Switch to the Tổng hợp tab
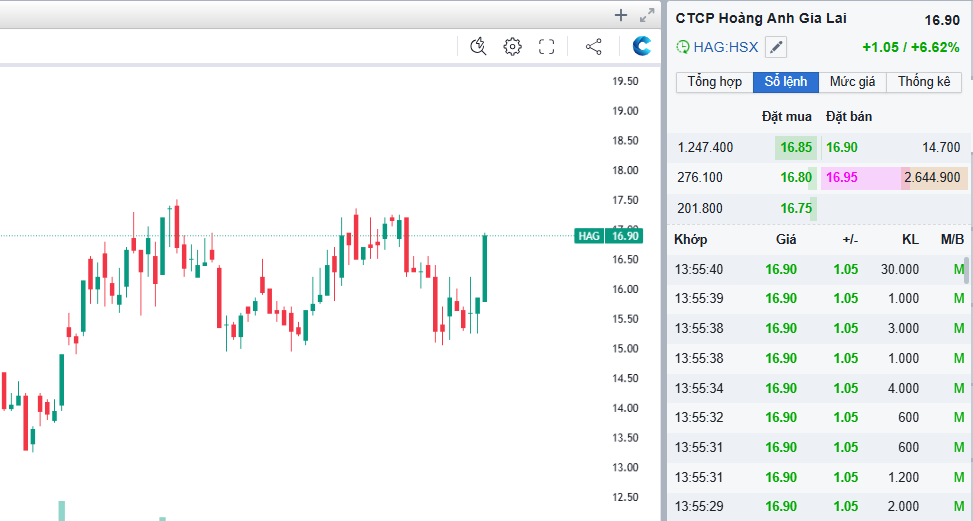973x521 pixels. [715, 82]
